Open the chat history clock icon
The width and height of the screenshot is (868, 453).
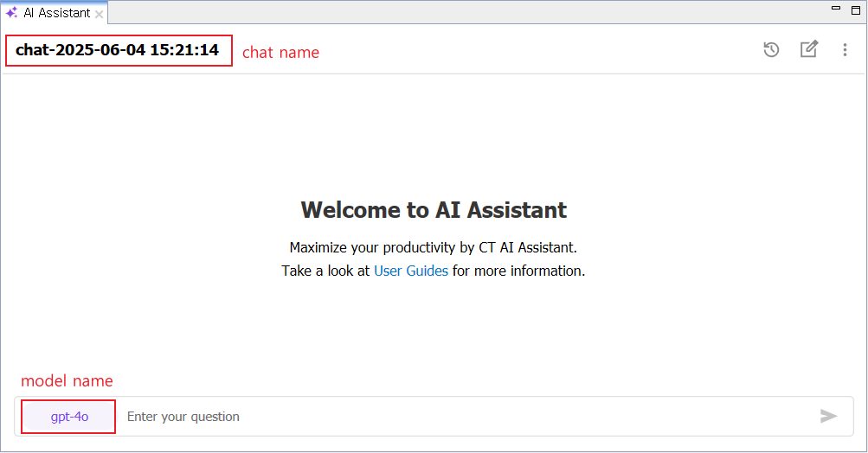[x=771, y=50]
